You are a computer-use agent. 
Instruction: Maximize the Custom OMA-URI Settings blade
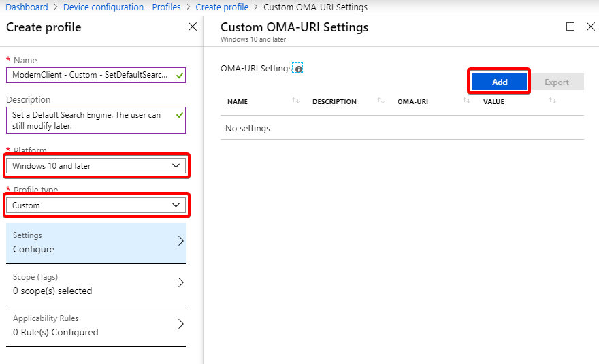point(570,27)
